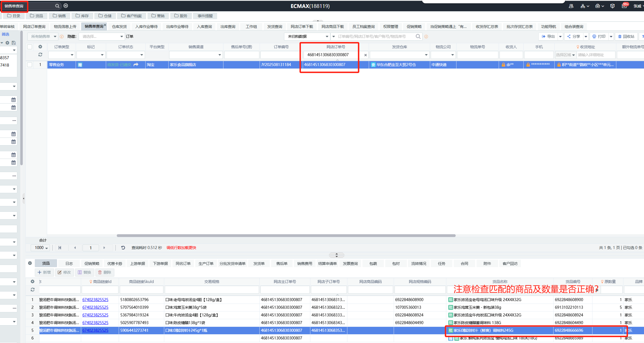Expand the 所有销售单 dropdown
Screen dimensions: 644x343
55,36
